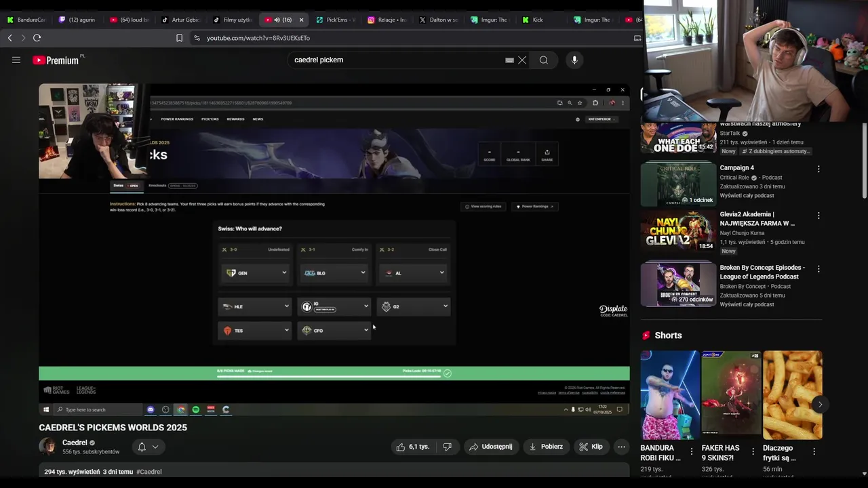The height and width of the screenshot is (488, 868).
Task: Open the Glevia2 Akademia video thumbnail
Action: (x=678, y=230)
